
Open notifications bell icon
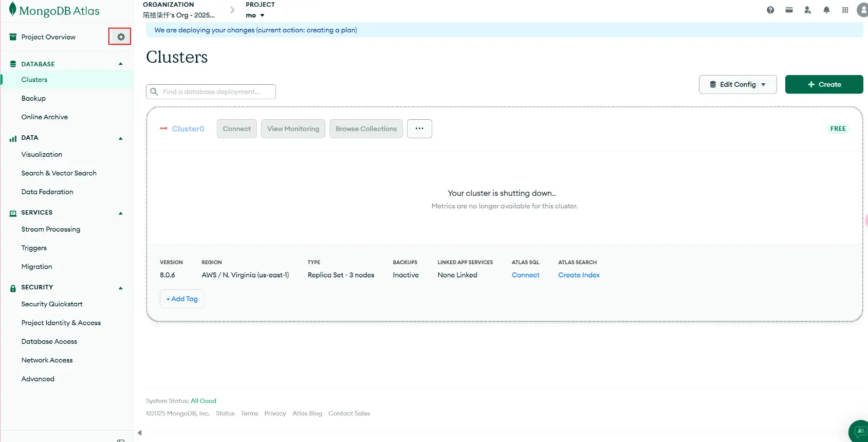click(826, 10)
